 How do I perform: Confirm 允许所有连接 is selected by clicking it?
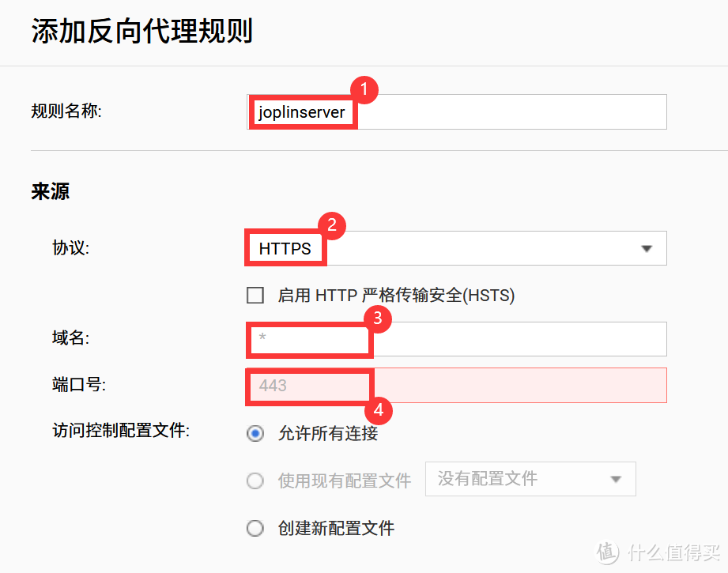point(255,433)
